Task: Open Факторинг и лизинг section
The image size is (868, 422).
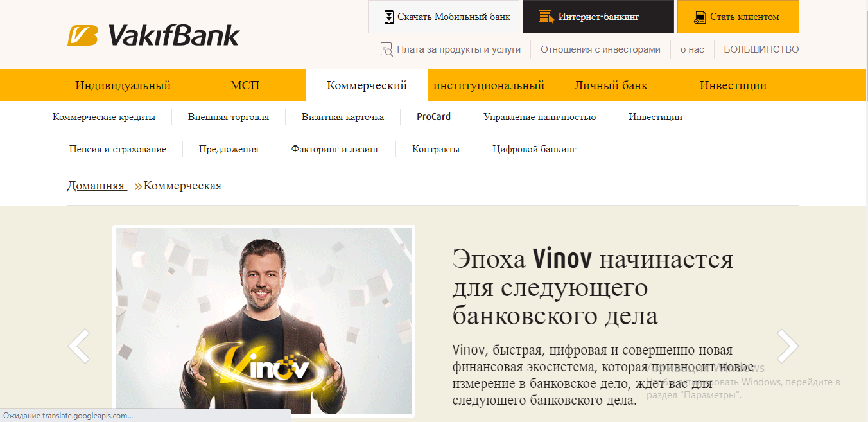Action: click(x=335, y=149)
